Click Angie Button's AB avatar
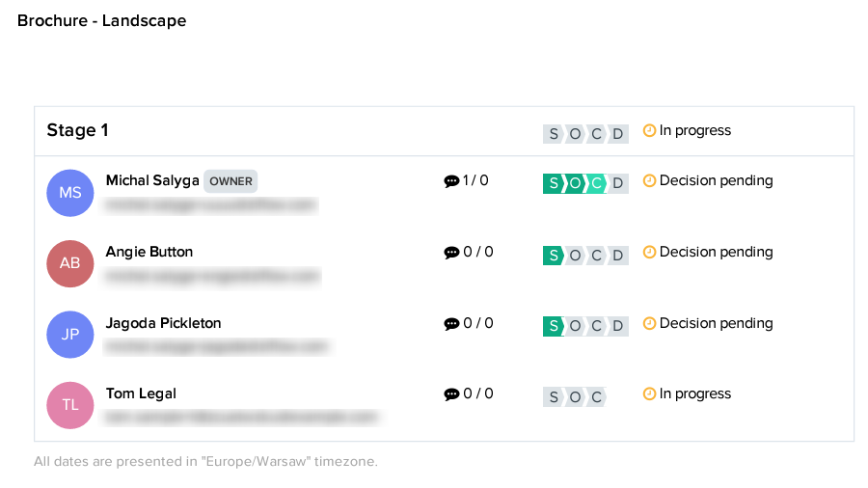Image resolution: width=868 pixels, height=488 pixels. point(70,263)
